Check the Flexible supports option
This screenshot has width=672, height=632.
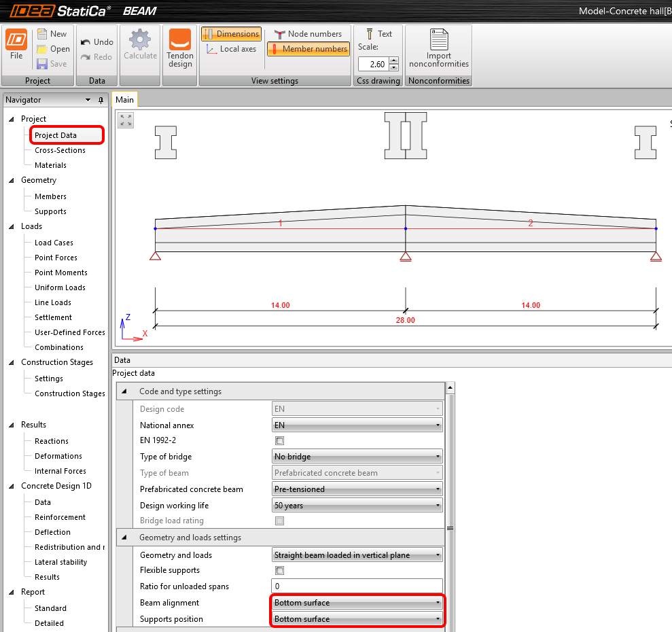(x=279, y=570)
